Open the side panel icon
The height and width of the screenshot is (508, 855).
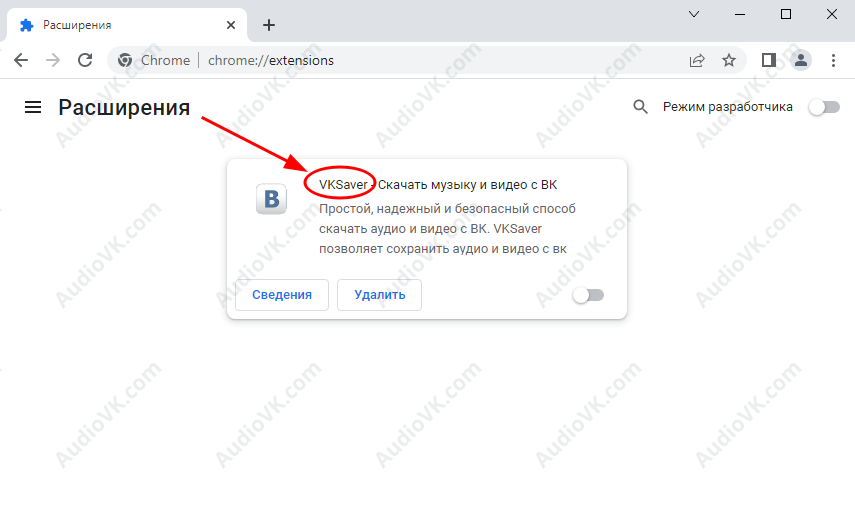pyautogui.click(x=769, y=60)
